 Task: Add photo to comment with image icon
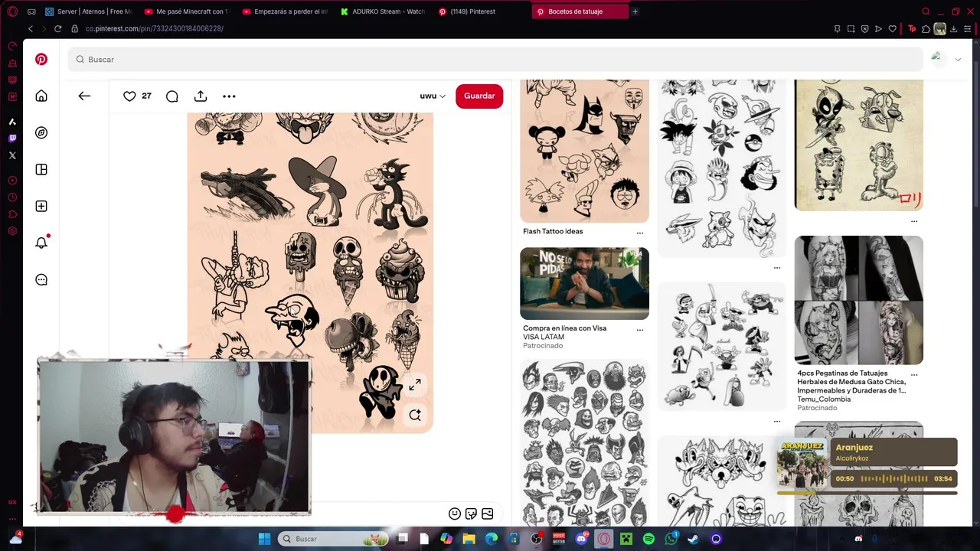(x=487, y=514)
